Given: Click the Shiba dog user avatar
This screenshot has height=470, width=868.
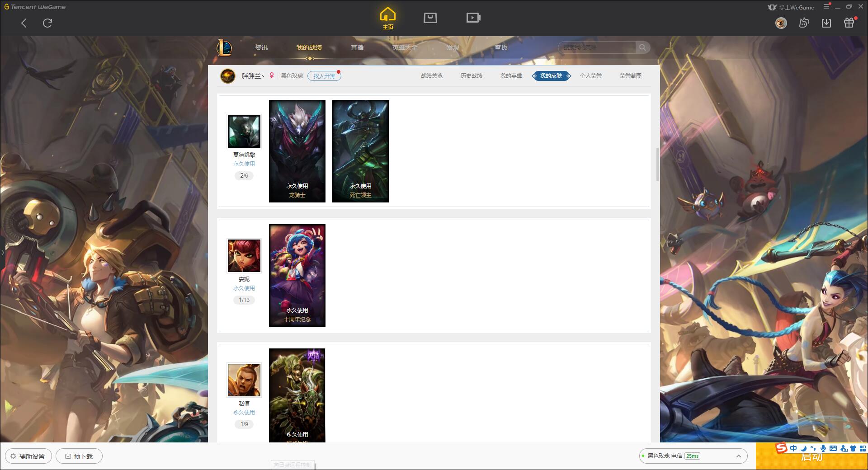Looking at the screenshot, I should click(x=781, y=23).
